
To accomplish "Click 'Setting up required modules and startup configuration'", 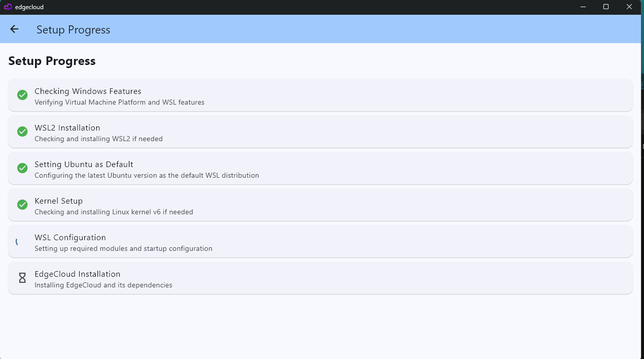I will (x=123, y=248).
